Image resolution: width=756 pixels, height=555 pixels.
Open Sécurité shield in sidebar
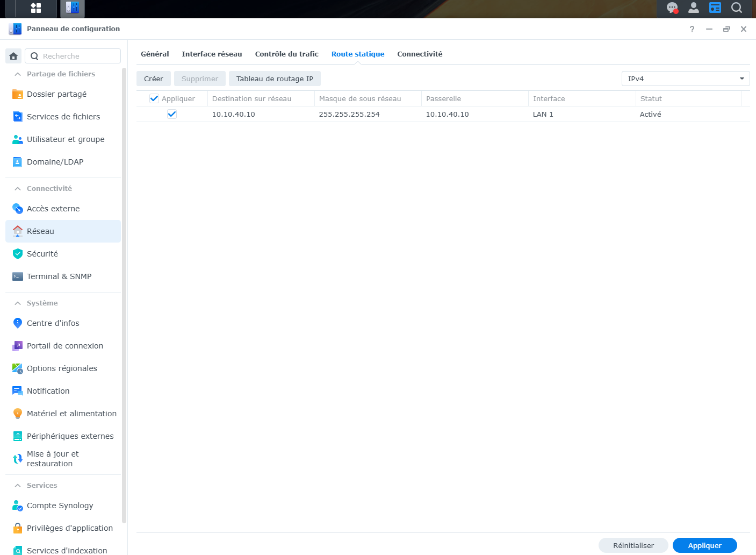[18, 254]
